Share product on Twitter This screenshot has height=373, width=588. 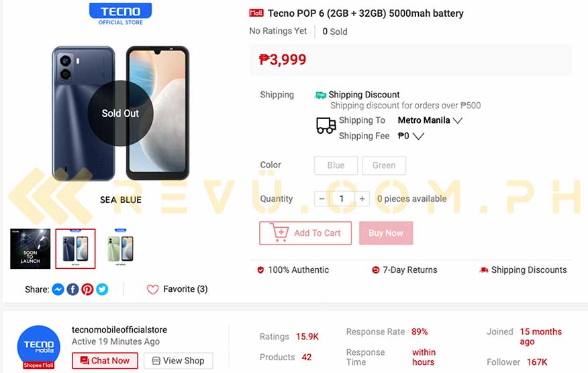click(x=102, y=289)
